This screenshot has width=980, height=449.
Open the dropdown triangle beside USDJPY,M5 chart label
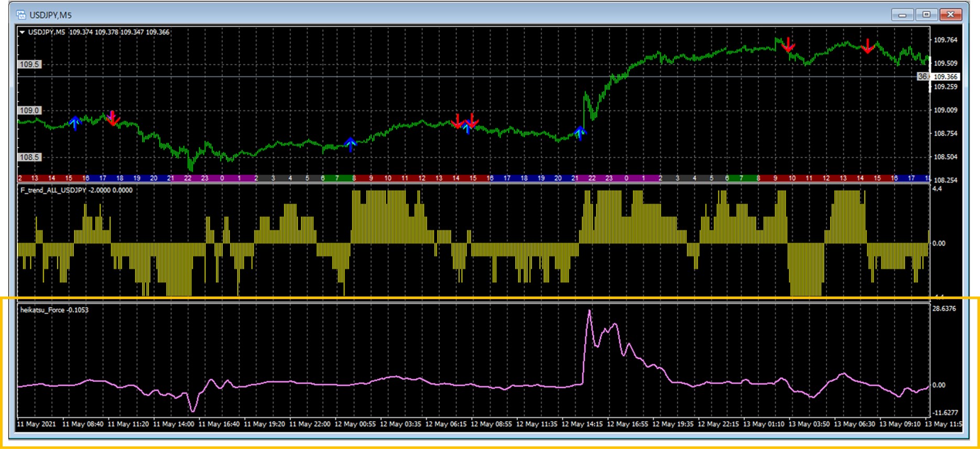click(23, 32)
